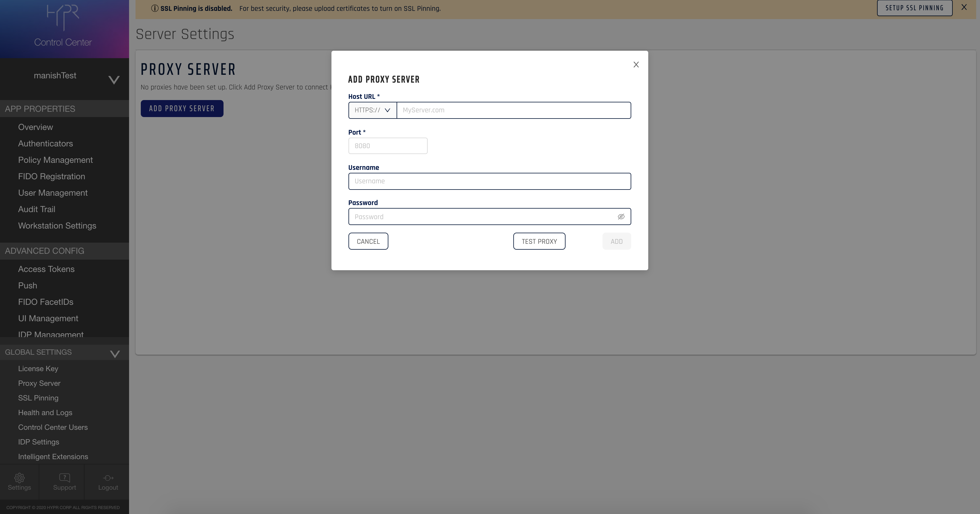The height and width of the screenshot is (514, 980).
Task: Collapse the Global Settings section
Action: (x=114, y=354)
